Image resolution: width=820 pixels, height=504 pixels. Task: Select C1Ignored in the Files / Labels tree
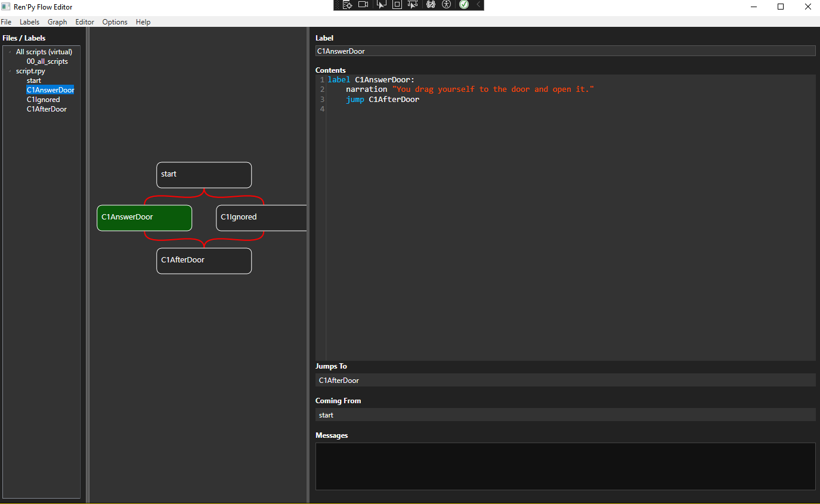pyautogui.click(x=43, y=100)
